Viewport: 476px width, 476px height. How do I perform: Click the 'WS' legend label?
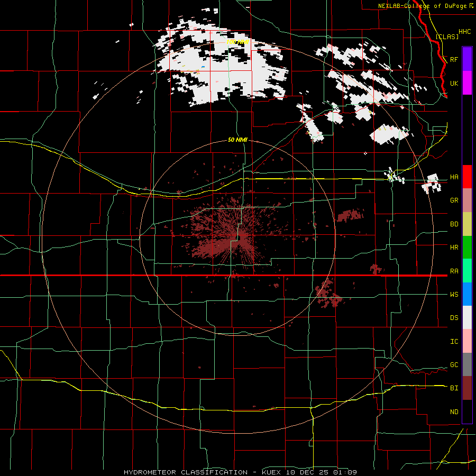tap(454, 295)
